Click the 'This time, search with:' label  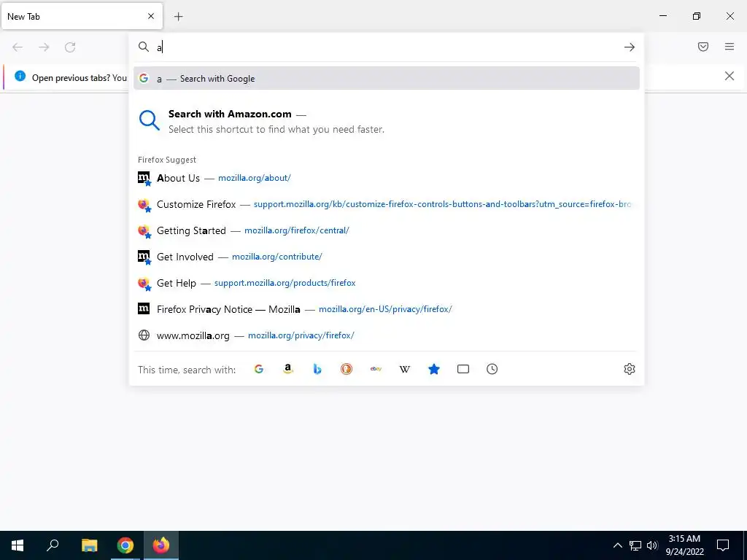click(x=187, y=370)
